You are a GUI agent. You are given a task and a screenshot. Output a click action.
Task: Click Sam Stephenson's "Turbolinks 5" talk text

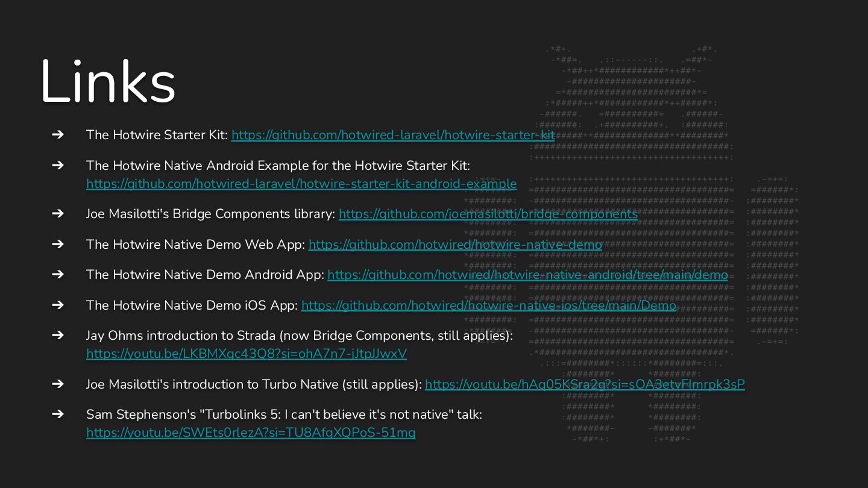284,414
